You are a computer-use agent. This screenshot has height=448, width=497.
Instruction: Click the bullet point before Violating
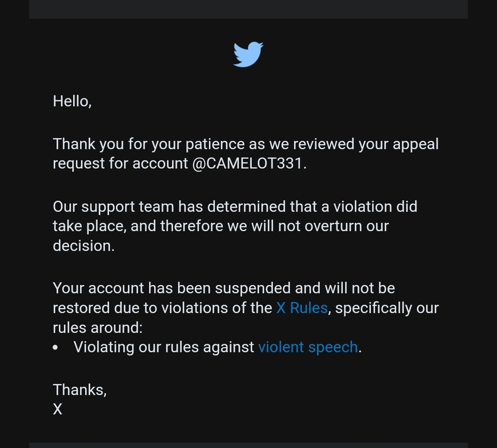(x=56, y=348)
